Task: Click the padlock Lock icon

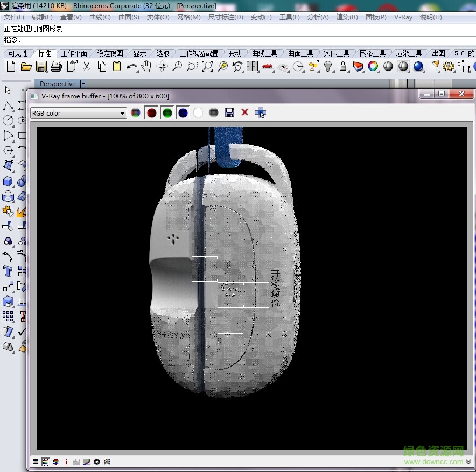Action: click(x=343, y=66)
